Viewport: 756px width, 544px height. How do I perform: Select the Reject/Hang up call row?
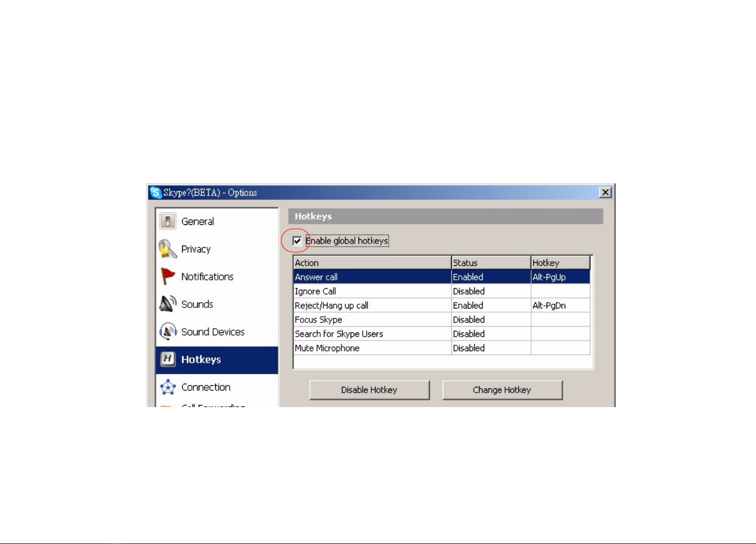tap(442, 305)
